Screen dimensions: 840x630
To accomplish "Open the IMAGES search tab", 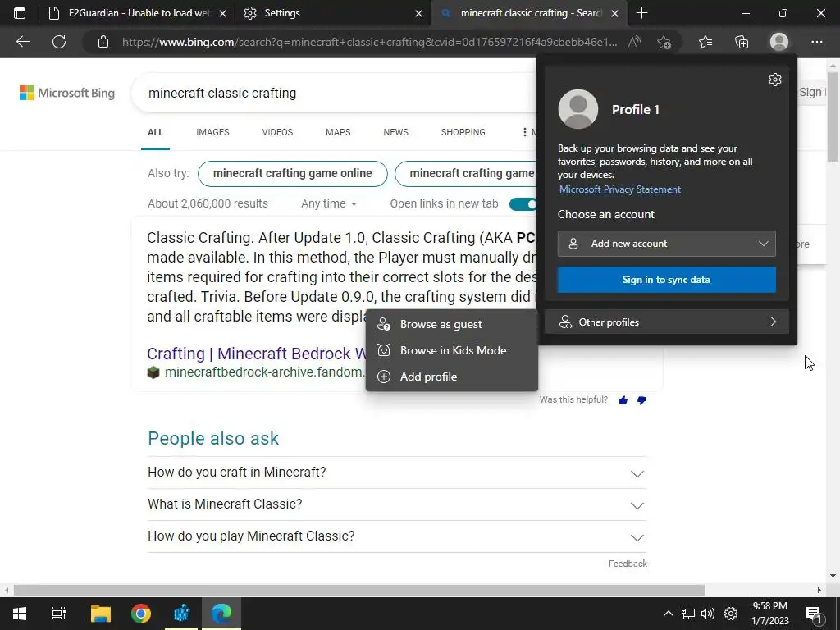I will [212, 132].
